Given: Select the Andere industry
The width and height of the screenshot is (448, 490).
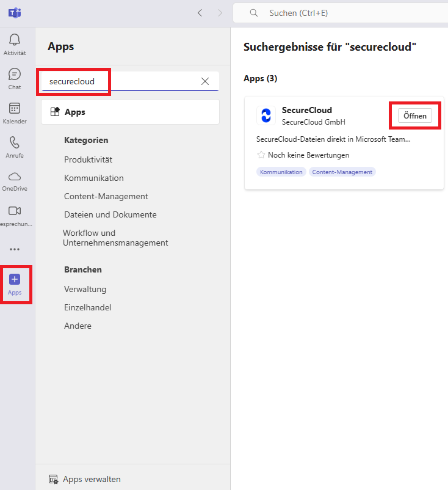Looking at the screenshot, I should pyautogui.click(x=78, y=326).
